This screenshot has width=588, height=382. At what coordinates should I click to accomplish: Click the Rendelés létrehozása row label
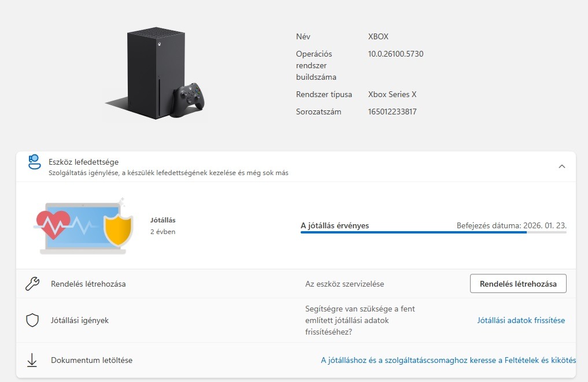point(88,284)
